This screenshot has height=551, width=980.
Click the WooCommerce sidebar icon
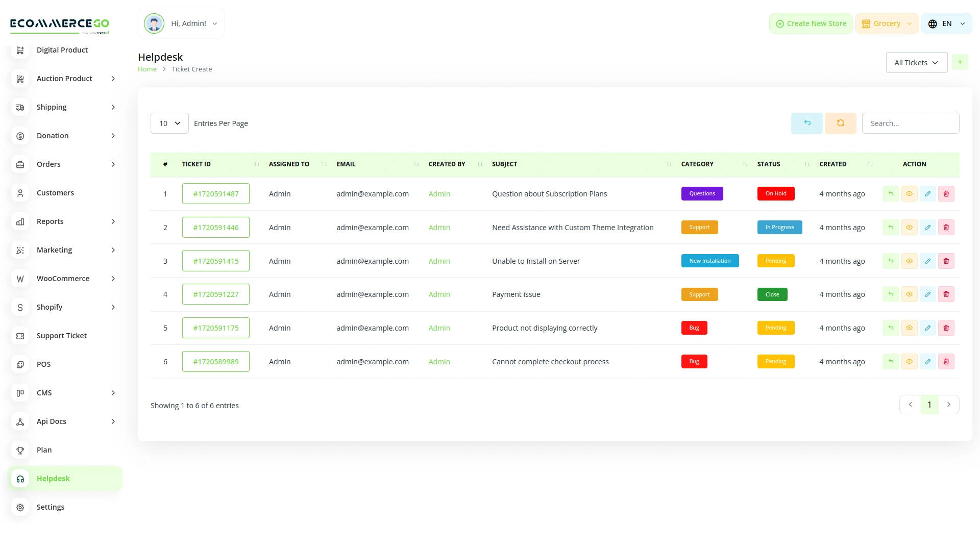[x=20, y=278]
